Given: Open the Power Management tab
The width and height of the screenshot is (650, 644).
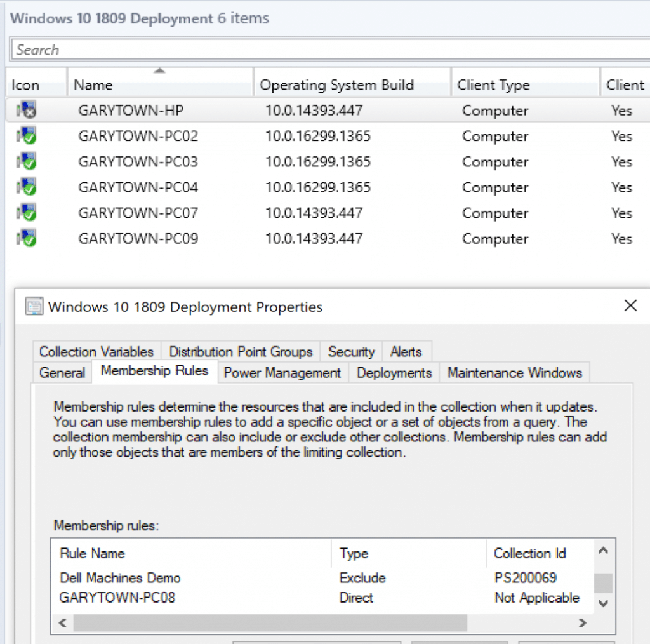Looking at the screenshot, I should [x=282, y=373].
